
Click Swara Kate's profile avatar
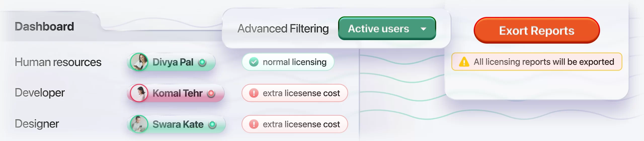tap(139, 124)
